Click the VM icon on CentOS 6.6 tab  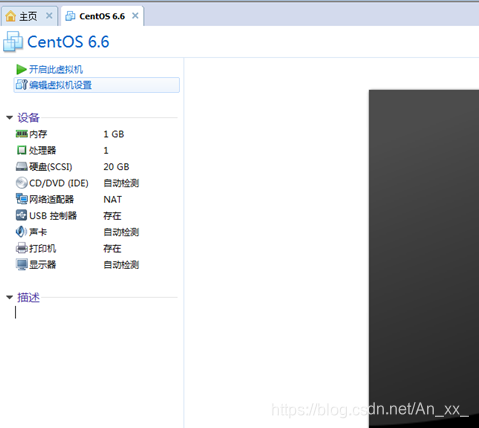coord(70,16)
